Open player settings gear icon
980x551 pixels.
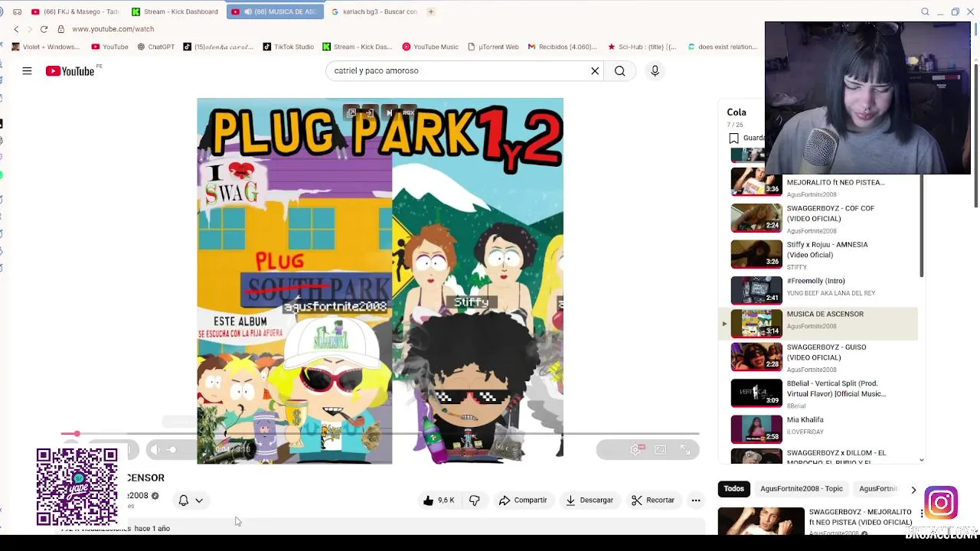[635, 450]
